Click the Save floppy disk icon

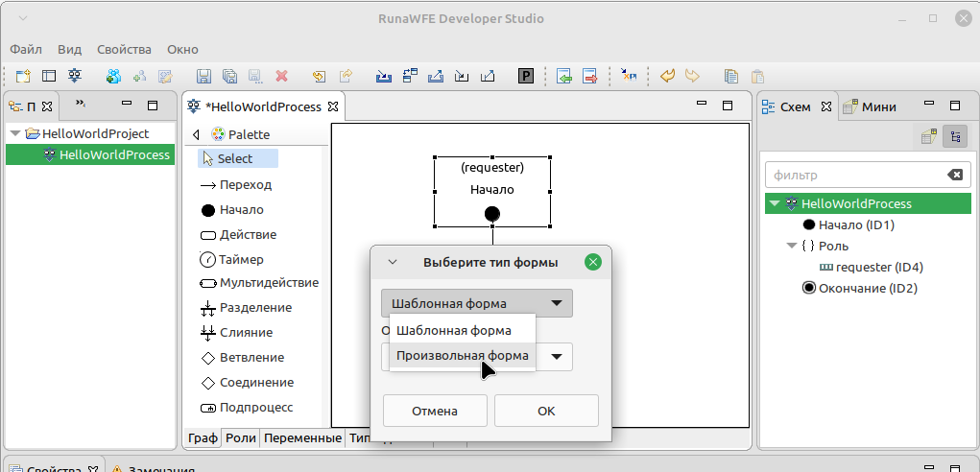click(x=203, y=76)
